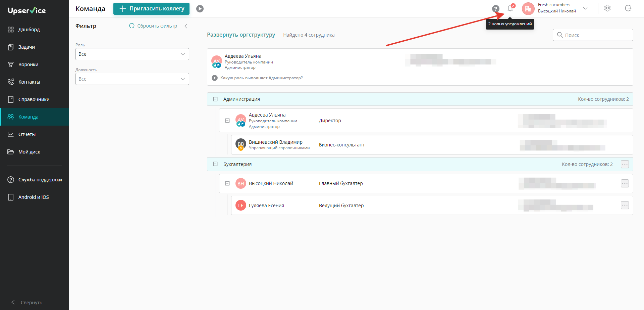Click the Fresh cucumbers company avatar
Screen dimensions: 644x310
click(528, 9)
